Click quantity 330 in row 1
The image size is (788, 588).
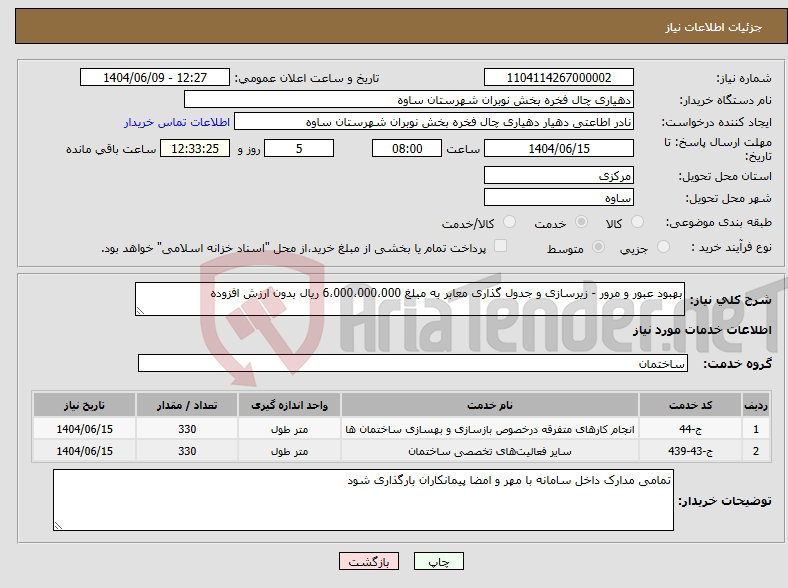tap(187, 429)
